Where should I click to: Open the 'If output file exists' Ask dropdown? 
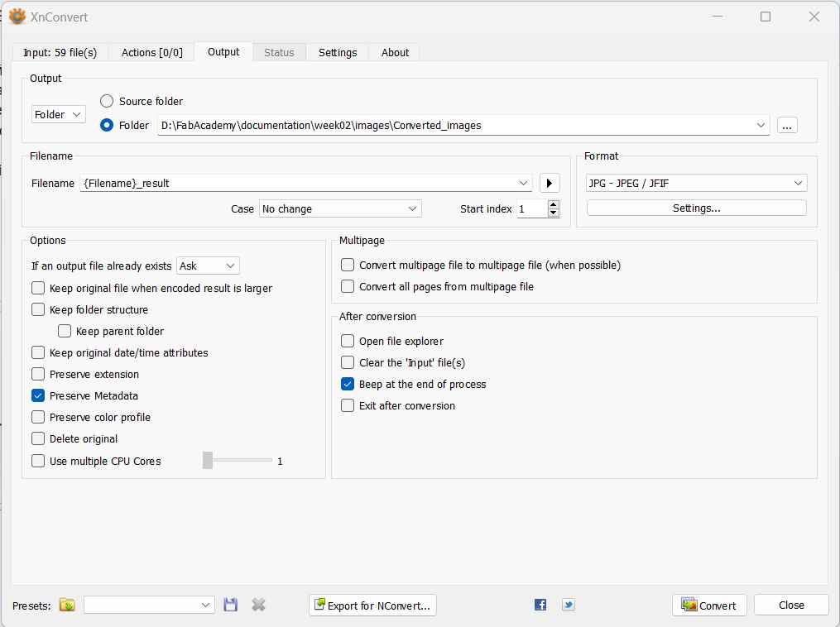pos(208,266)
